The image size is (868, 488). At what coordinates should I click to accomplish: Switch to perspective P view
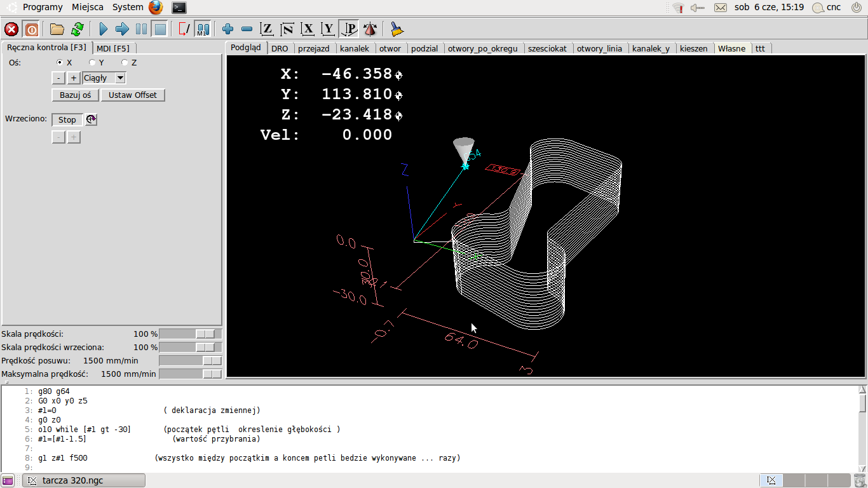click(349, 29)
